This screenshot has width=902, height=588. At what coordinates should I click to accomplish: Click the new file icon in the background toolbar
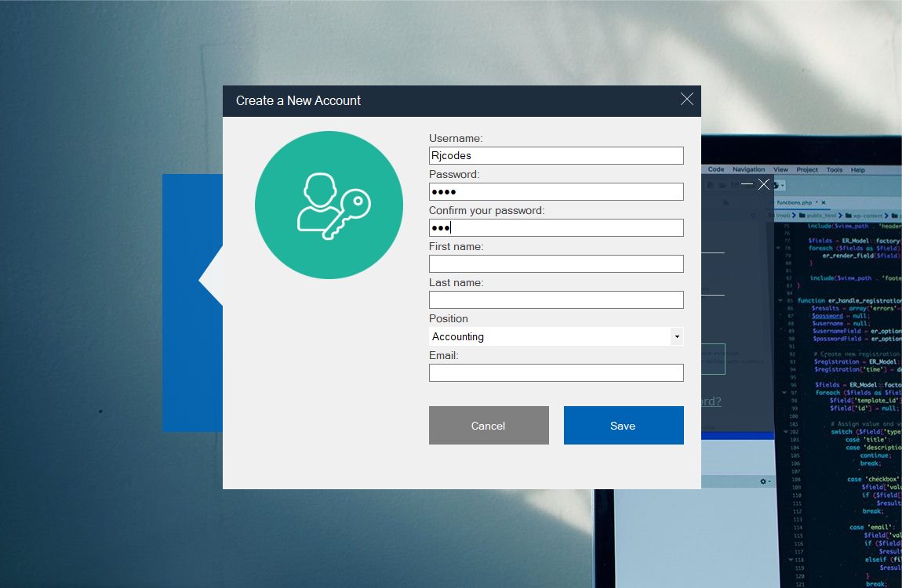pyautogui.click(x=711, y=184)
